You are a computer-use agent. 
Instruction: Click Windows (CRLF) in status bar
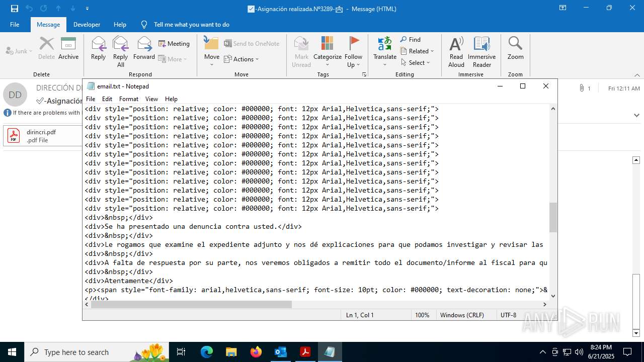[x=462, y=315]
